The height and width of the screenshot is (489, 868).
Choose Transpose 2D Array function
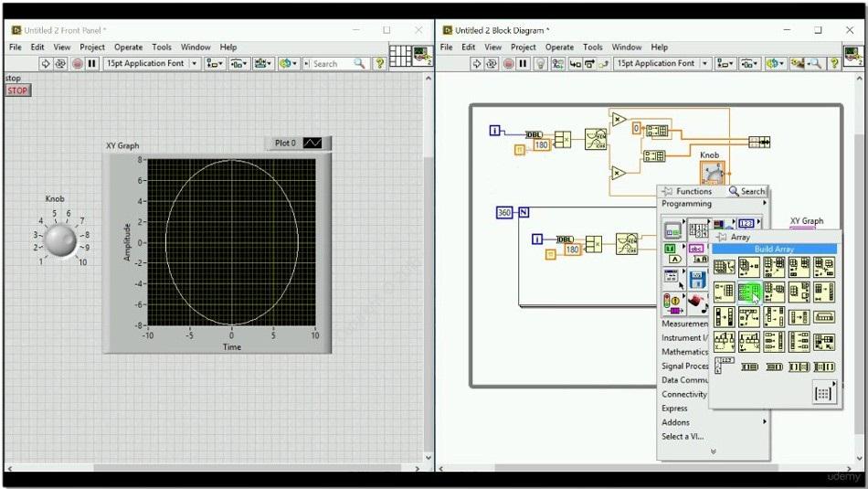coord(824,342)
